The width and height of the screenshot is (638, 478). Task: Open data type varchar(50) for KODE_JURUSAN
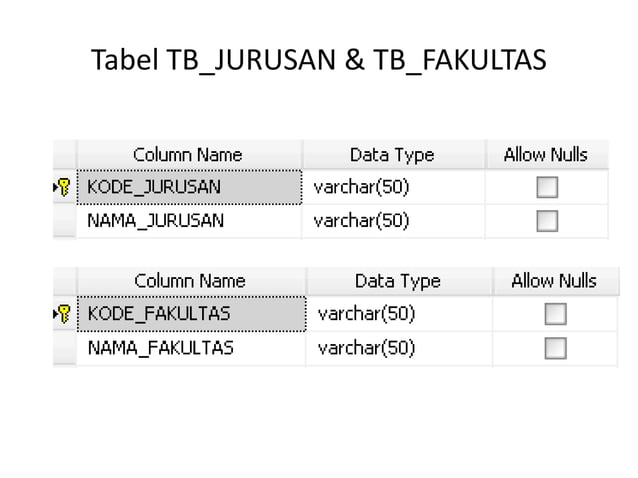393,187
